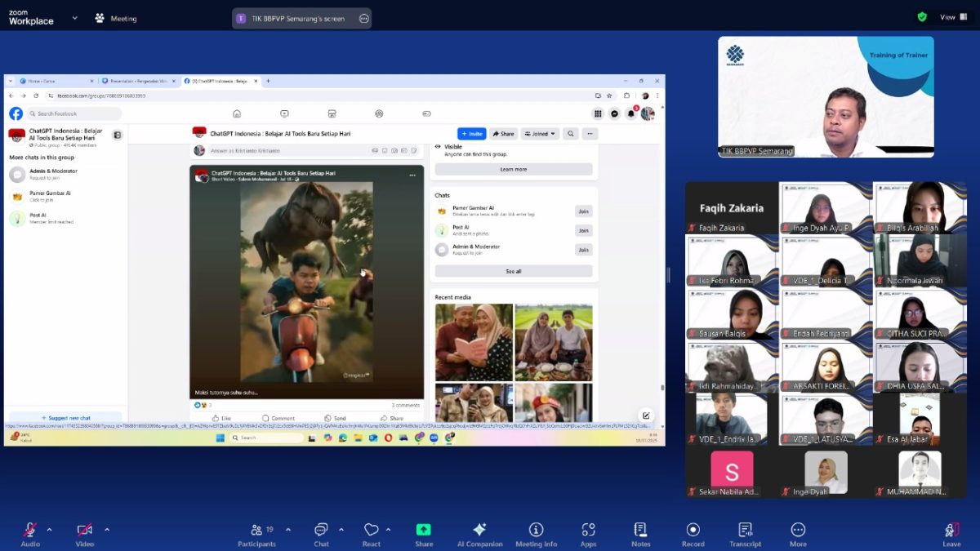This screenshot has width=980, height=551.
Task: Click Suggest new chat
Action: pos(65,418)
